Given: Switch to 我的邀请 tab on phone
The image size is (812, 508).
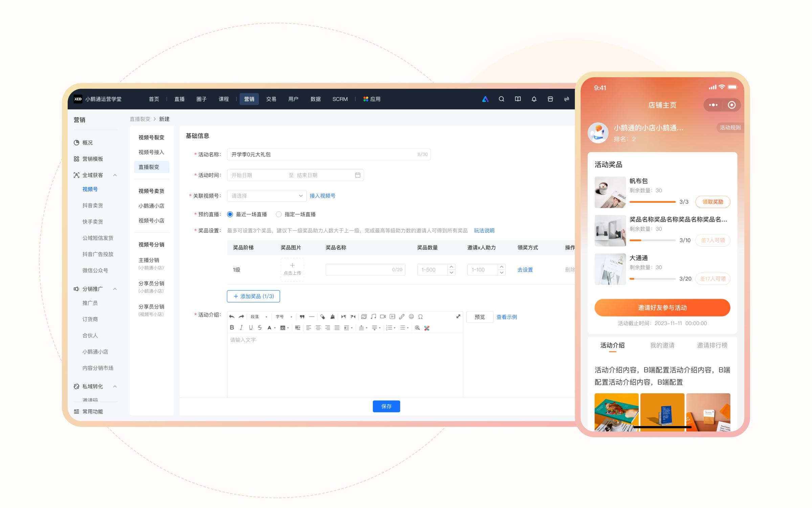Looking at the screenshot, I should pos(662,345).
